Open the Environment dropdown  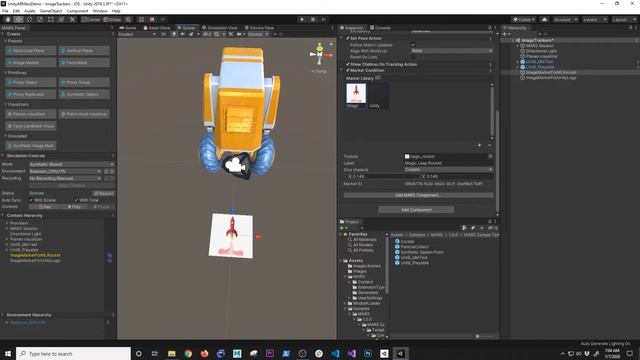click(65, 171)
